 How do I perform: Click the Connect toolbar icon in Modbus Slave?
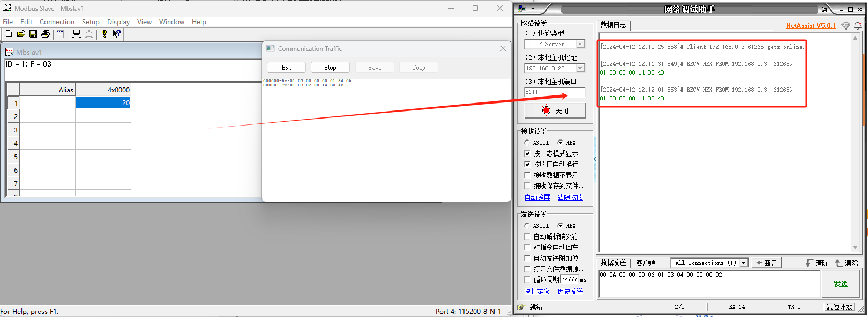77,34
